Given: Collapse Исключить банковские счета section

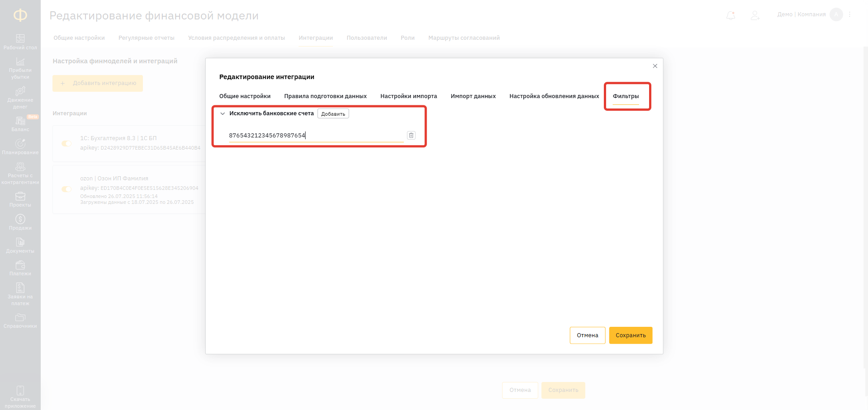Looking at the screenshot, I should coord(223,113).
